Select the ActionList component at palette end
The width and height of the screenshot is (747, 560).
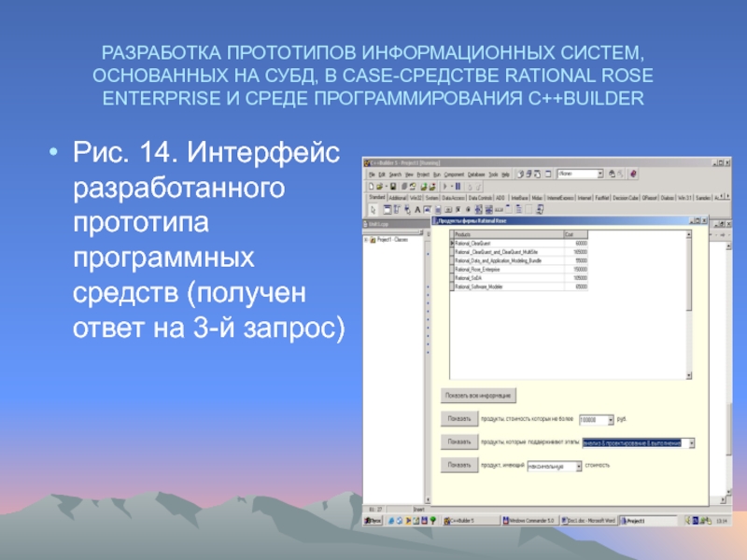point(540,209)
